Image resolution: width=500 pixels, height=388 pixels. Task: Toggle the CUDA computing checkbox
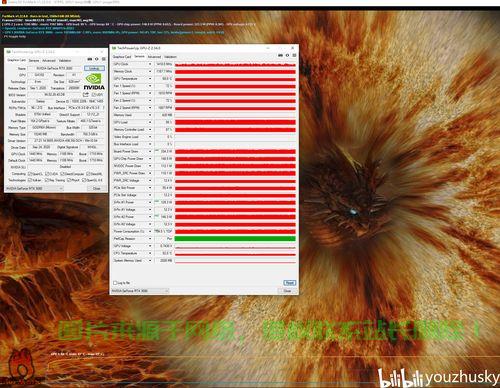coord(46,174)
